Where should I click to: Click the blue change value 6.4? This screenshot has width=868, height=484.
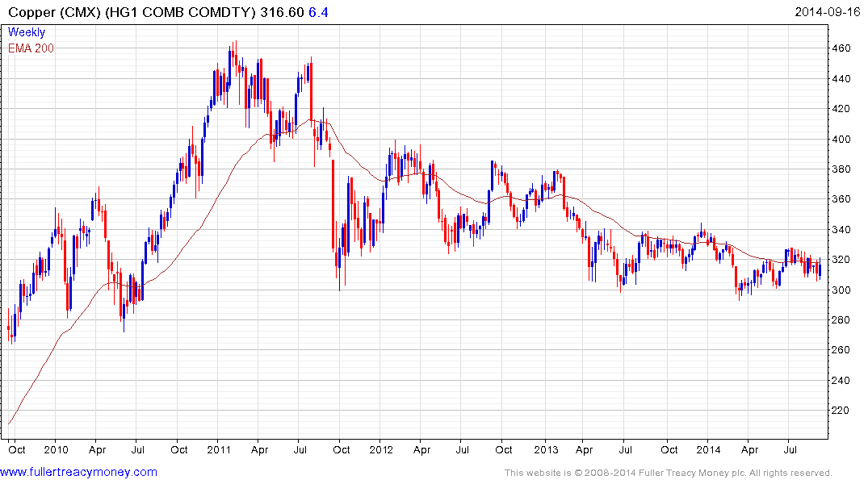click(x=318, y=12)
